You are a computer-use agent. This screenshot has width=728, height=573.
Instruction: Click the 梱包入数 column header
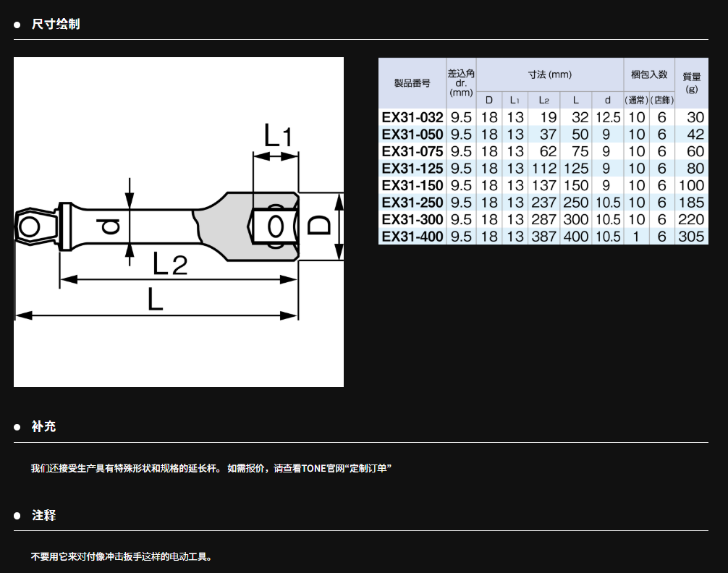click(x=648, y=75)
